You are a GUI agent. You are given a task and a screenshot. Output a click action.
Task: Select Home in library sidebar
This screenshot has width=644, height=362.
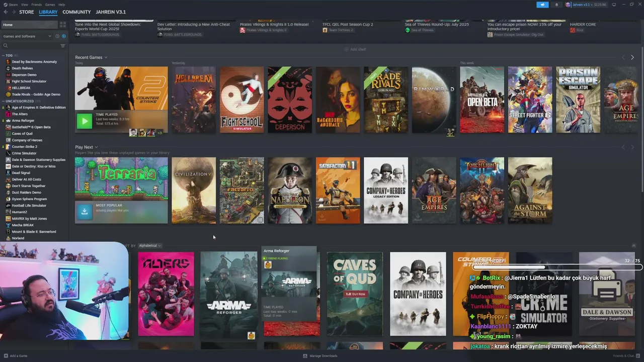coord(29,25)
